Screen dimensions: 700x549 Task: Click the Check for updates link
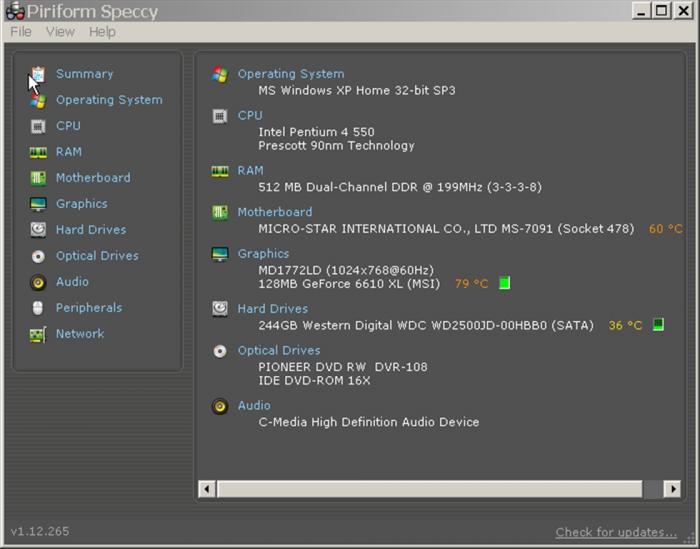point(616,532)
